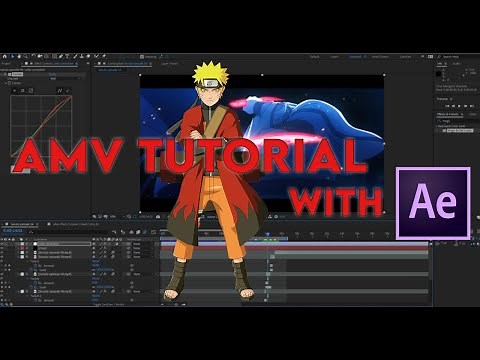Select the Curves pencil draw icon
The width and height of the screenshot is (480, 360).
click(68, 91)
